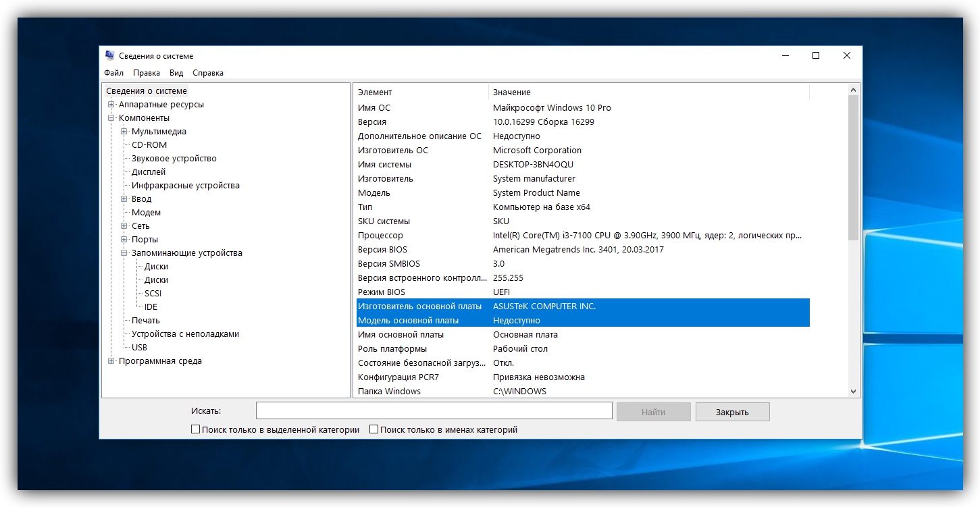Expand the Аппаратные ресурсы node
Screen dimensions: 980x507
point(111,104)
